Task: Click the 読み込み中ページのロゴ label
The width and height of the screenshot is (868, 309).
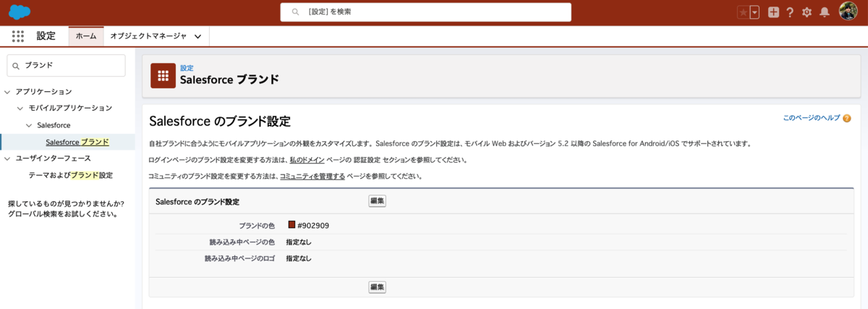Action: (239, 258)
